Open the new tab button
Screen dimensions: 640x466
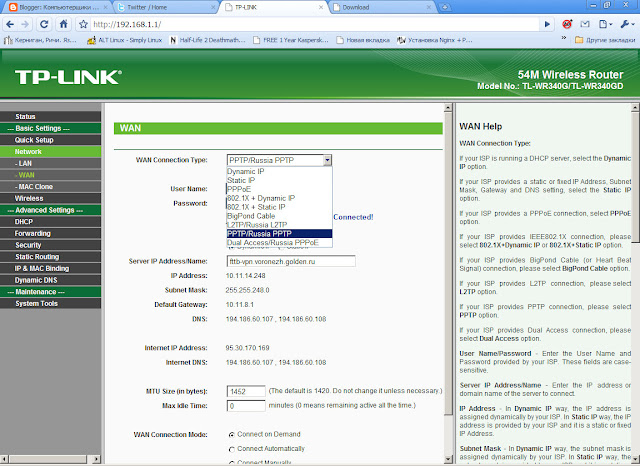[x=444, y=7]
